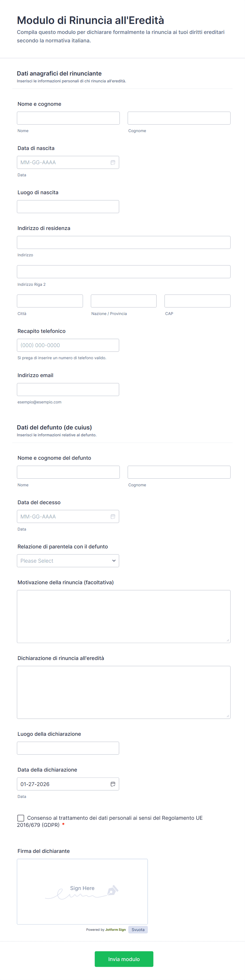Focus the Recapito telefonico phone field
This screenshot has width=245, height=980.
click(x=68, y=345)
